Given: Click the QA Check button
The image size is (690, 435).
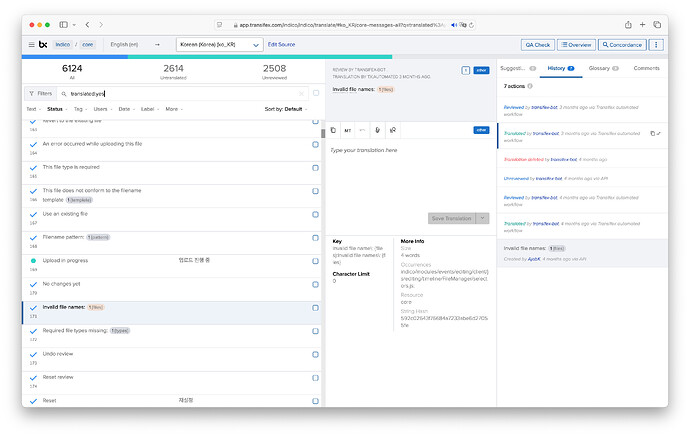Looking at the screenshot, I should click(x=538, y=44).
